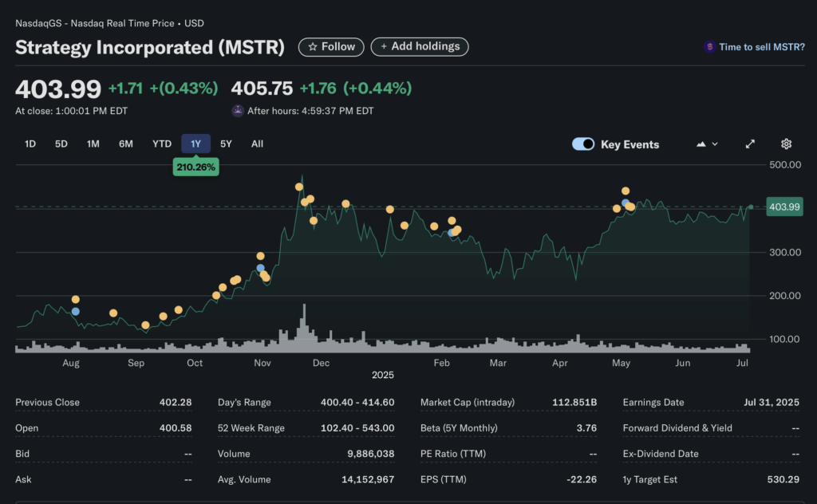Click the purple dollar icon beside Time to sell

(708, 47)
